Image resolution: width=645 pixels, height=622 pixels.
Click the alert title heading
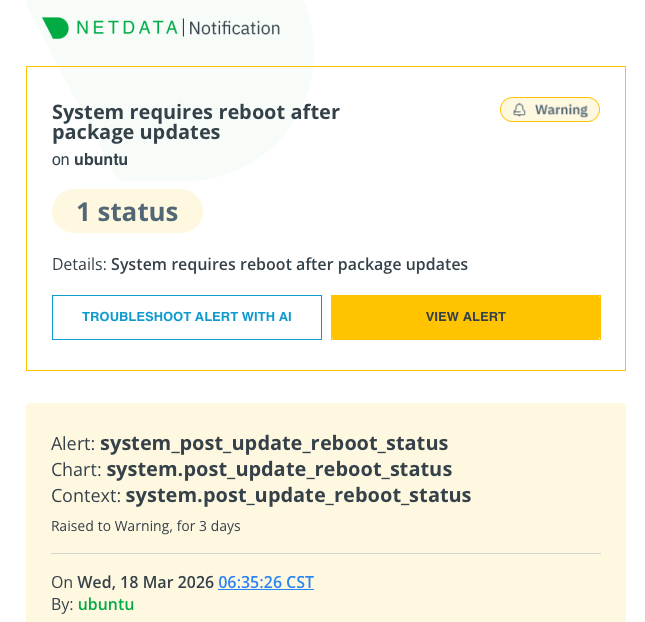pos(196,122)
